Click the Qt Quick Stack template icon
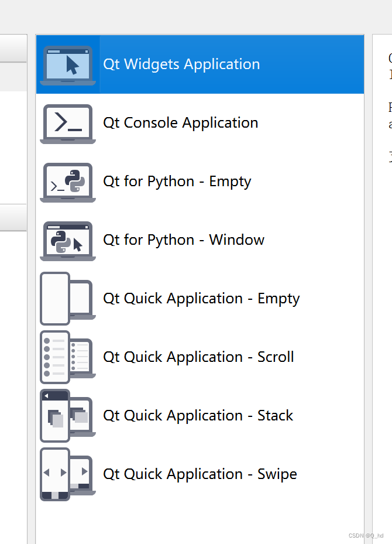Screen dimensions: 392x544 click(68, 416)
